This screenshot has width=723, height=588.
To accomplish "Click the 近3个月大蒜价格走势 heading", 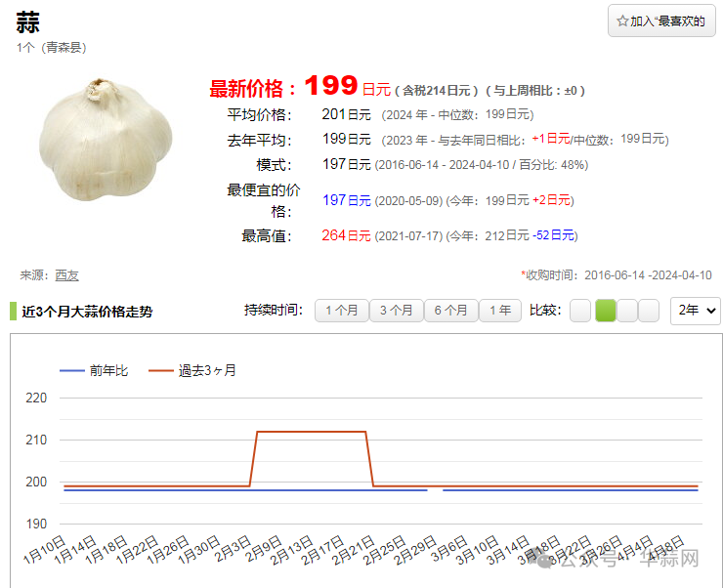I will click(87, 312).
